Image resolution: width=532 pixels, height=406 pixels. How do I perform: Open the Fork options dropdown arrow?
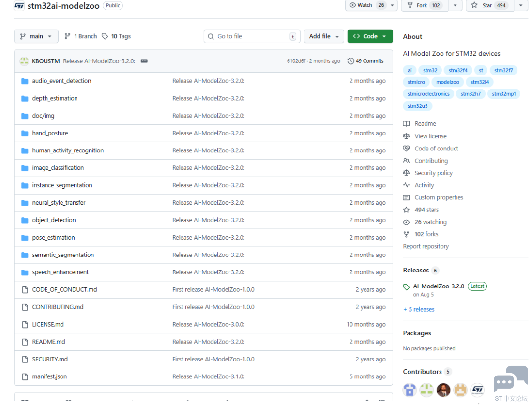pos(455,5)
